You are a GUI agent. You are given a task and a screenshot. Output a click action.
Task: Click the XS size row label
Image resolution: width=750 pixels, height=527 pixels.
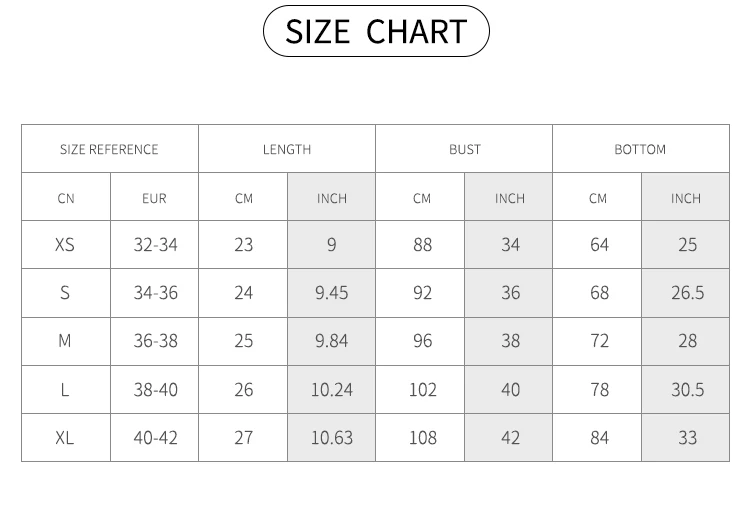(65, 245)
